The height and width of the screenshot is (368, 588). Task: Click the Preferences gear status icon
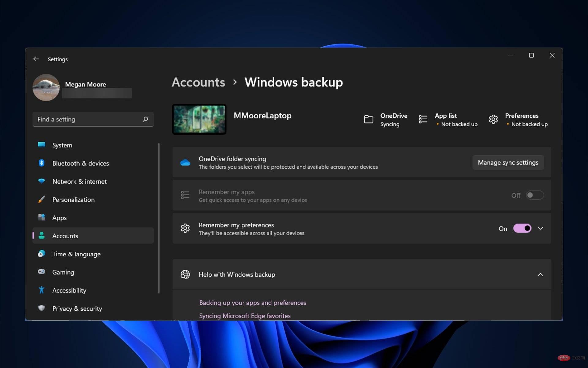(493, 119)
